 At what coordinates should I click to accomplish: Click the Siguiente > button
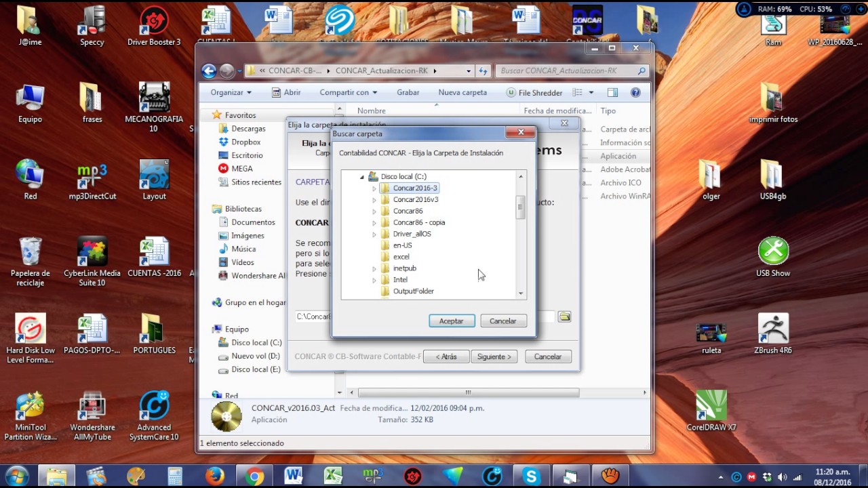(494, 357)
